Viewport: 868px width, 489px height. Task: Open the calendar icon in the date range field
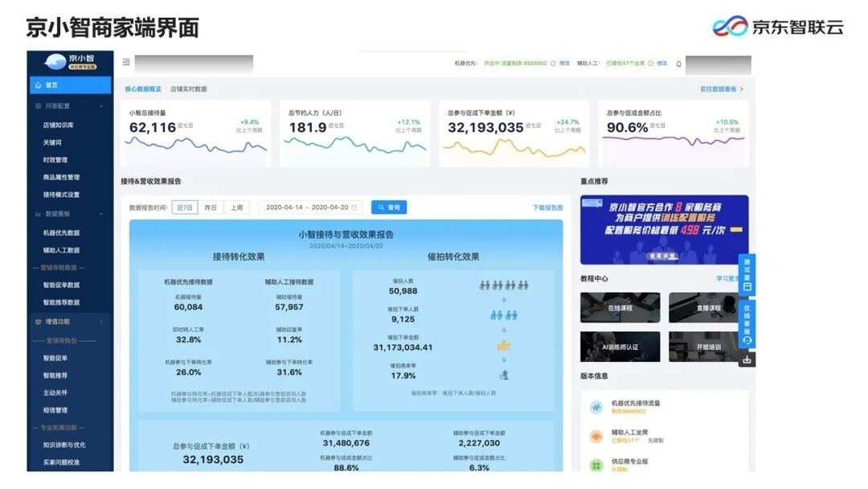354,208
